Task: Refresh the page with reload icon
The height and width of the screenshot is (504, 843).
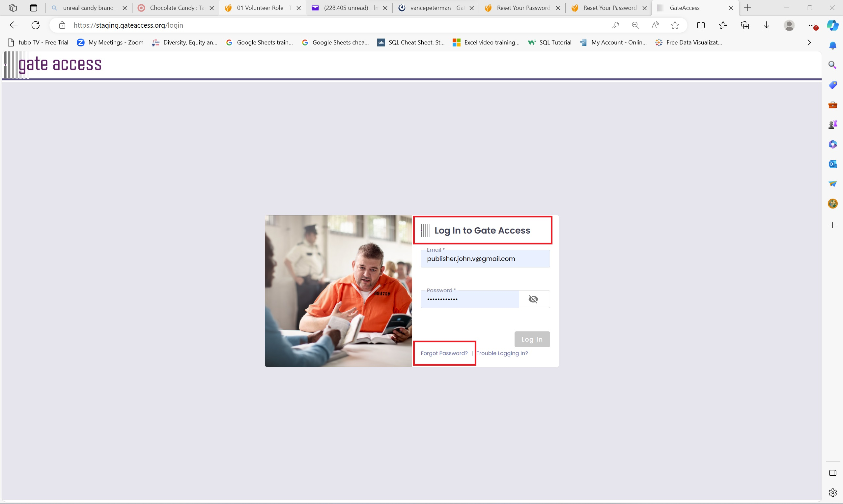Action: (36, 25)
